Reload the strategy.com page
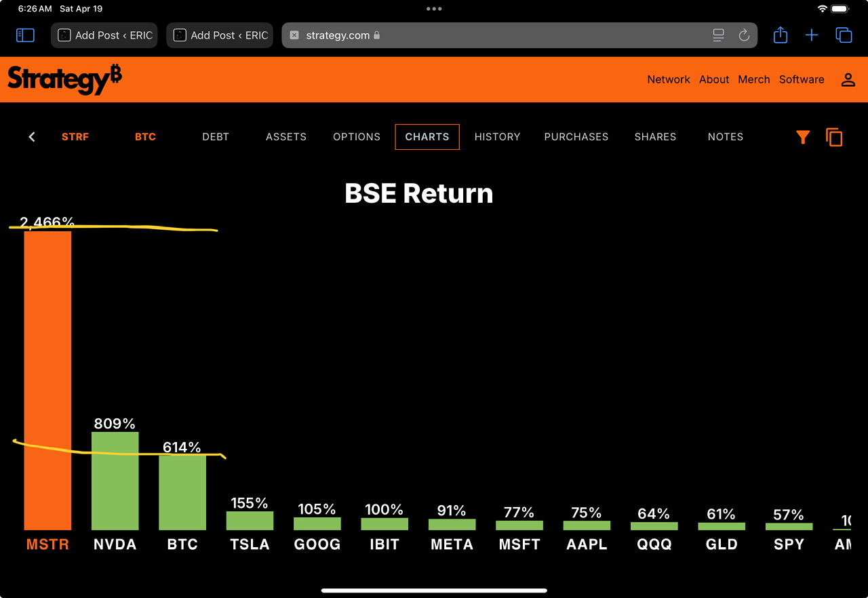 coord(744,35)
